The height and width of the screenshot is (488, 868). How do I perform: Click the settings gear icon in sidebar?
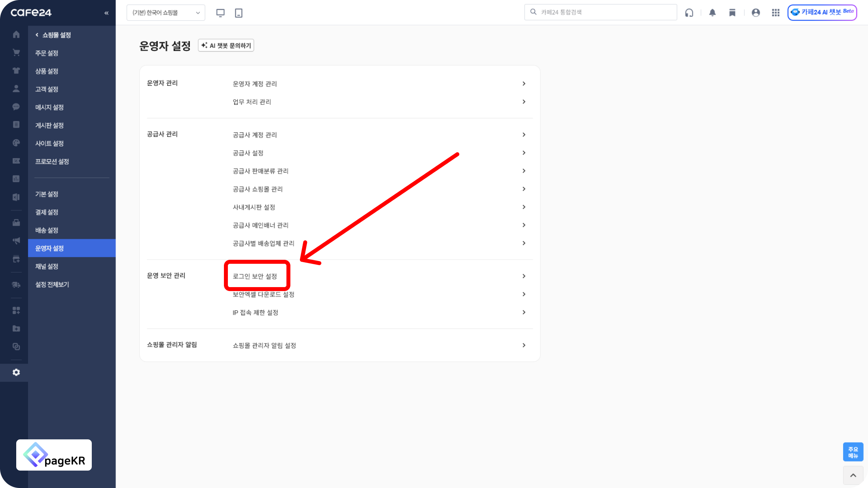click(16, 373)
